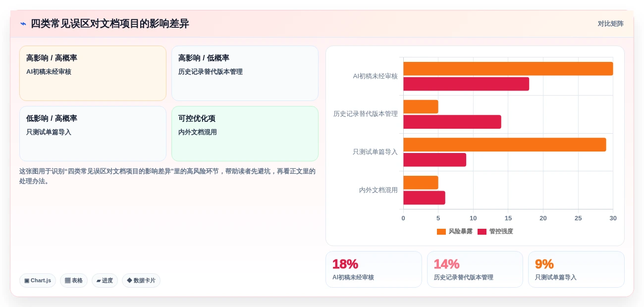Click the lightning icon beside the title
Image resolution: width=644 pixels, height=307 pixels.
point(23,24)
